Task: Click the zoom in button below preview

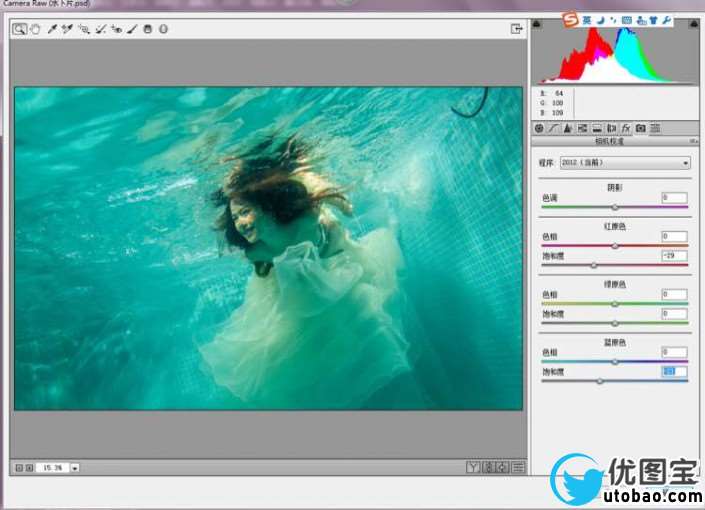Action: 29,468
